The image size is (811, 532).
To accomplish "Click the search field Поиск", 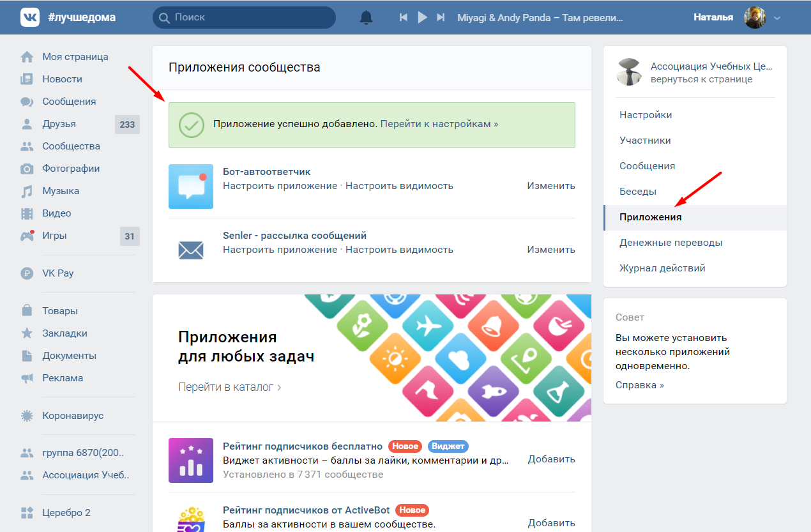I will 244,17.
